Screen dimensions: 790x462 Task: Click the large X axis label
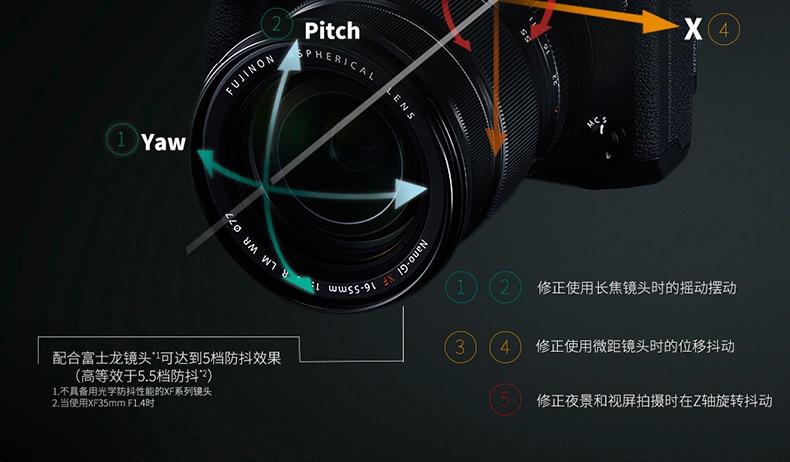pos(693,28)
